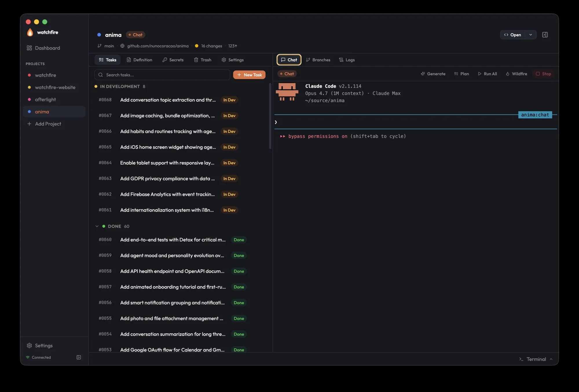Switch to the Branches tab
Image resolution: width=579 pixels, height=392 pixels.
pos(318,60)
